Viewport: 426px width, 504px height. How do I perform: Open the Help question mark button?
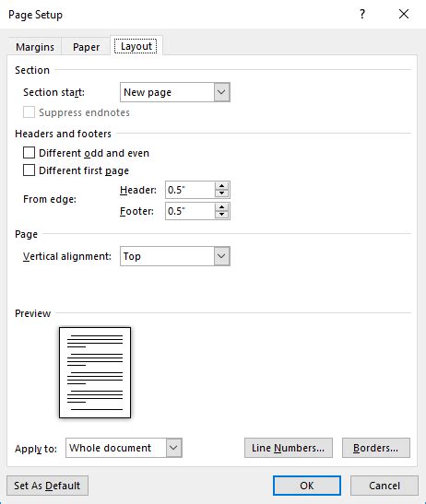362,14
